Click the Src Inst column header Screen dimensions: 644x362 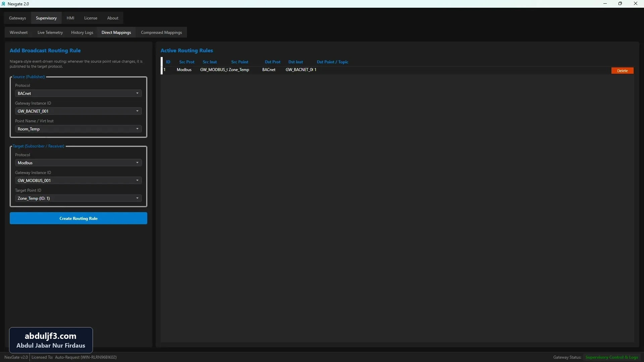210,62
